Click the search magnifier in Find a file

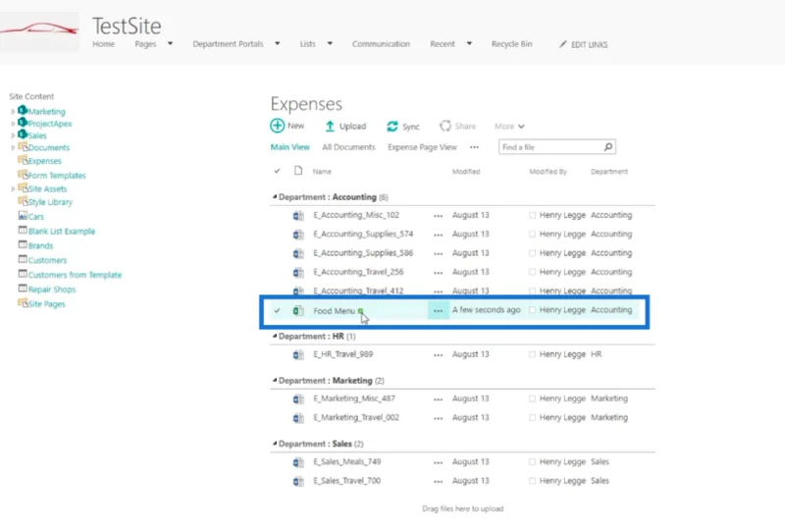(607, 147)
